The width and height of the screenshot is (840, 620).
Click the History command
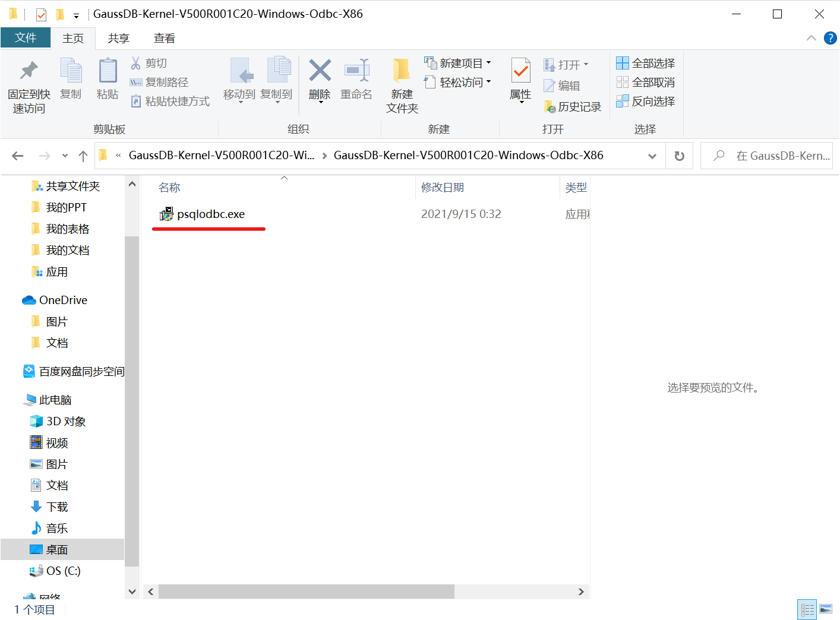point(572,107)
